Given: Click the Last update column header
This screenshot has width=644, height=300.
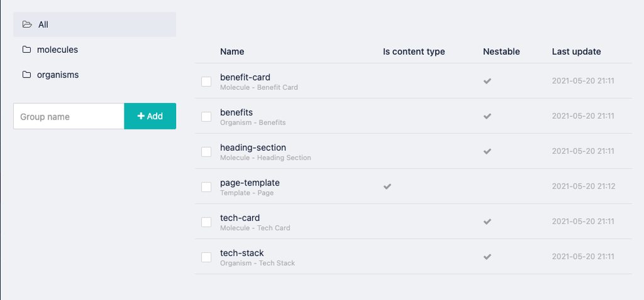Looking at the screenshot, I should [x=576, y=52].
